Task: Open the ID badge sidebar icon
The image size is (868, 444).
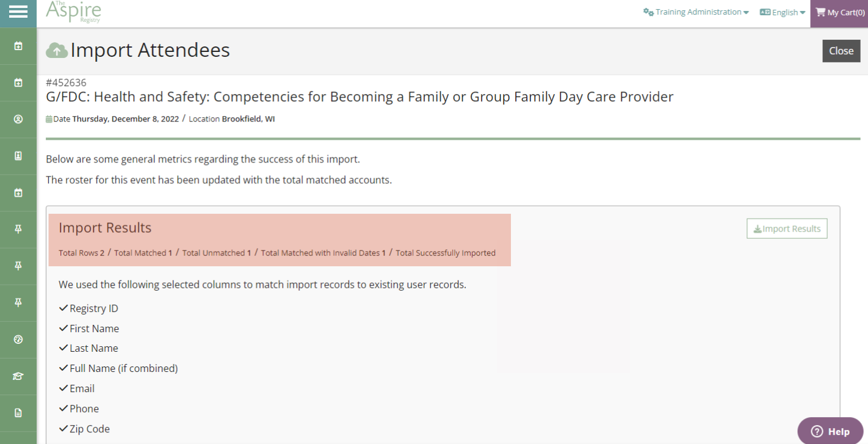Action: (18, 156)
